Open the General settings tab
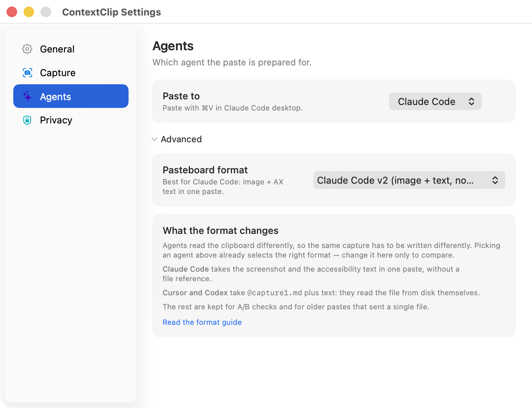The width and height of the screenshot is (532, 408). point(71,49)
